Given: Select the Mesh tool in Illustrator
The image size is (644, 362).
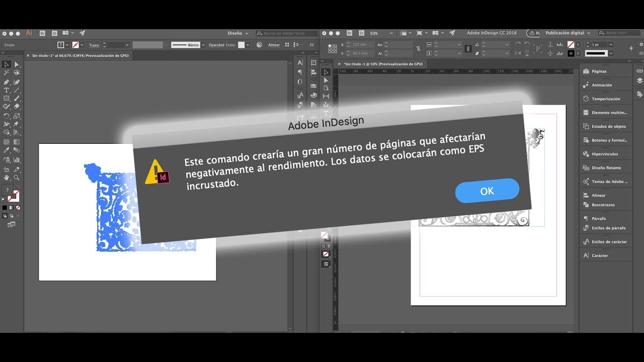Looking at the screenshot, I should click(6, 142).
